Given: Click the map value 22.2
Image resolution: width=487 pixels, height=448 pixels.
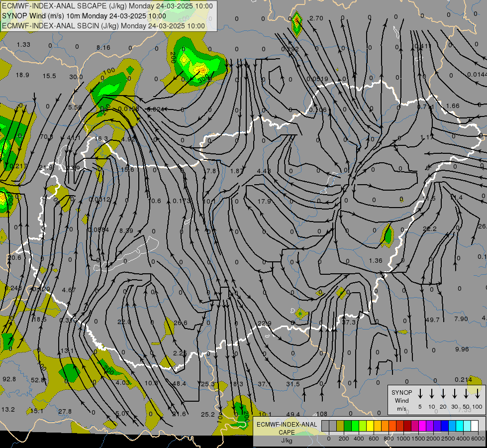Looking at the screenshot, I should tap(429, 228).
